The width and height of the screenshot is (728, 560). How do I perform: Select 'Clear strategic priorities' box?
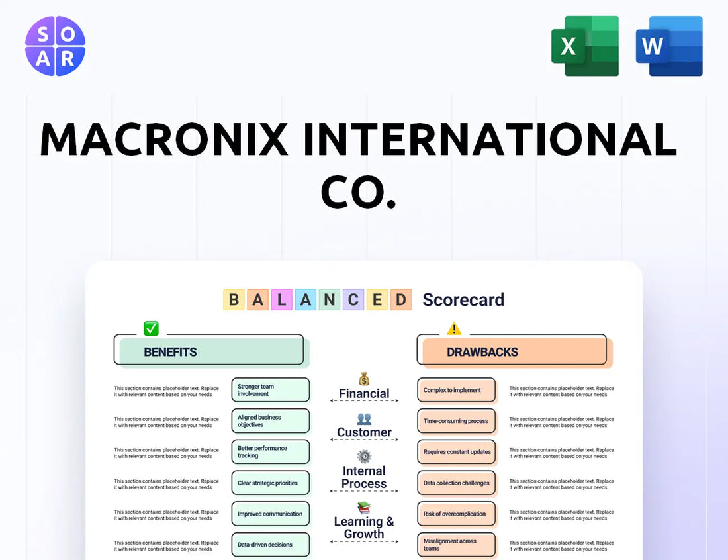271,483
